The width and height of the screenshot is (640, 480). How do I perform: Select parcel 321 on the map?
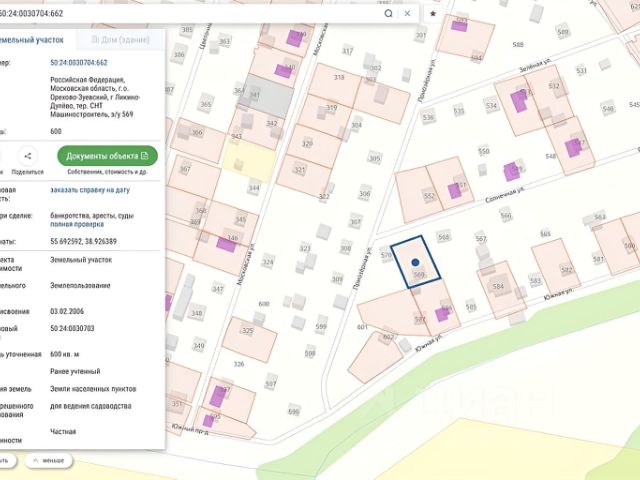click(x=304, y=176)
